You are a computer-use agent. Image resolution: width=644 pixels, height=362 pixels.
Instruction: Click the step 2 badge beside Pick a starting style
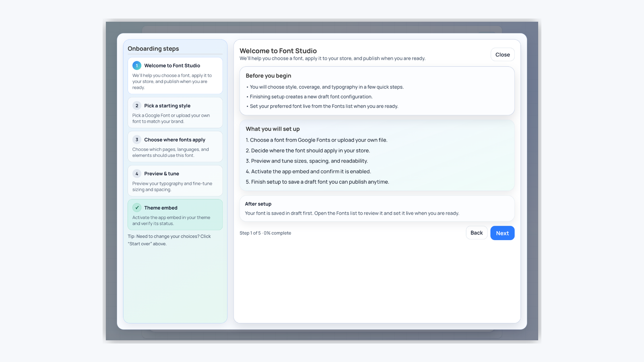click(136, 105)
